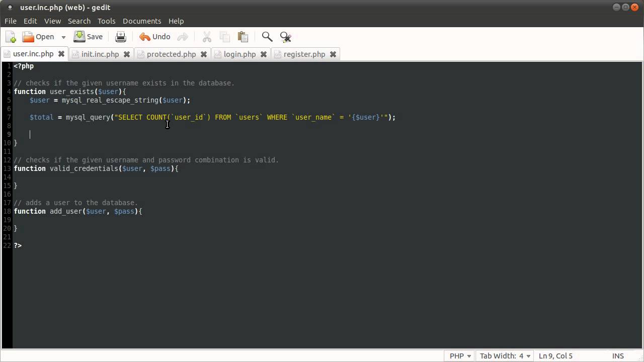Click the opening <?php tag
Image resolution: width=644 pixels, height=362 pixels.
pos(24,66)
